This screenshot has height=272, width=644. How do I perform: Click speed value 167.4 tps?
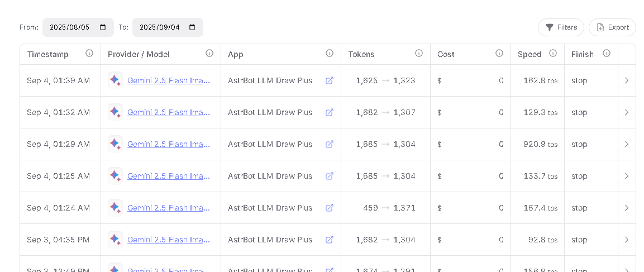541,208
